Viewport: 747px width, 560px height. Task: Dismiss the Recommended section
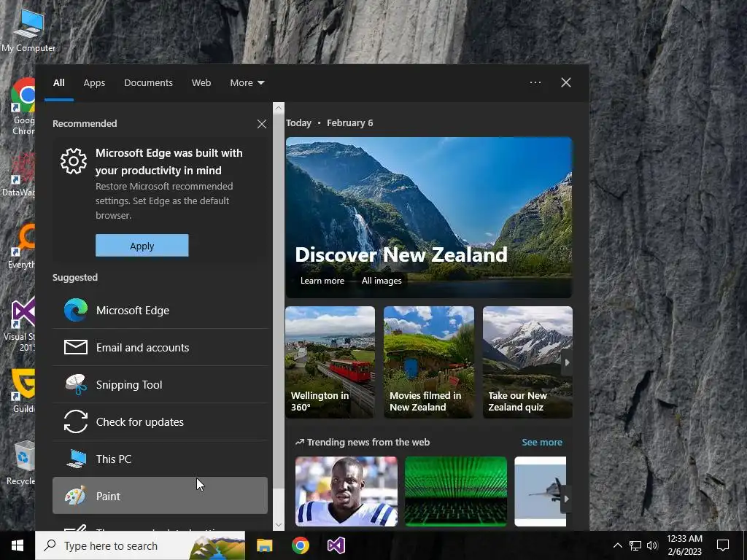(262, 124)
